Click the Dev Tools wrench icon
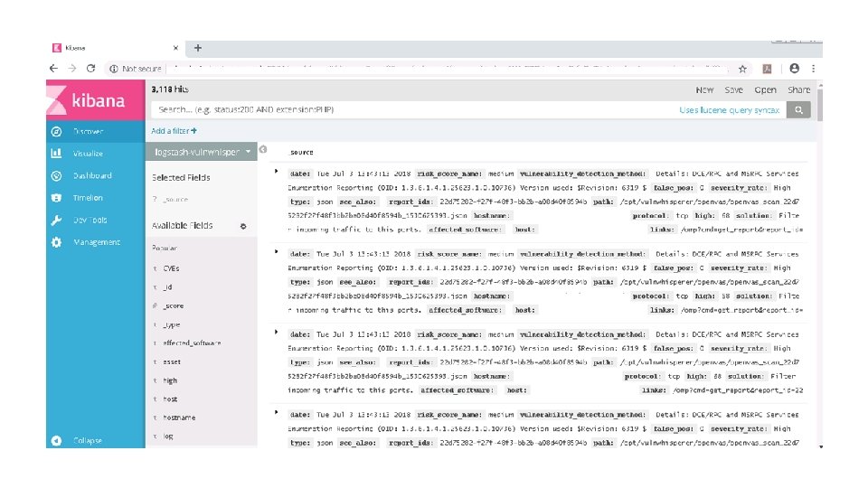Image resolution: width=868 pixels, height=488 pixels. point(56,220)
